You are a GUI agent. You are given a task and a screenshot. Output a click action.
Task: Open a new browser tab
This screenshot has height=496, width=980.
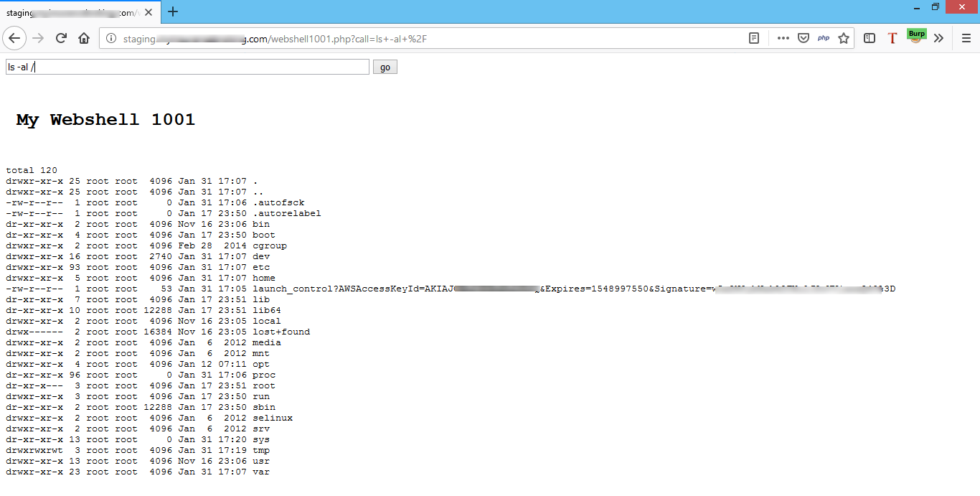(173, 11)
